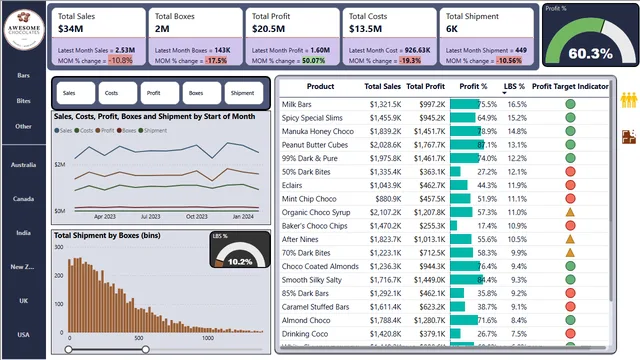Click red indicator for 85% Dark Bars

pos(570,293)
